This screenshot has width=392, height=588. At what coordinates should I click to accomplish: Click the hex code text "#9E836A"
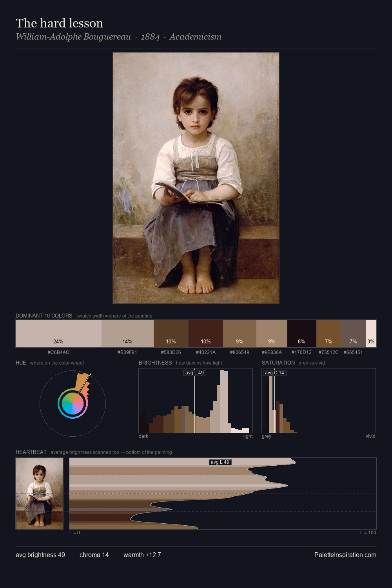(x=272, y=352)
